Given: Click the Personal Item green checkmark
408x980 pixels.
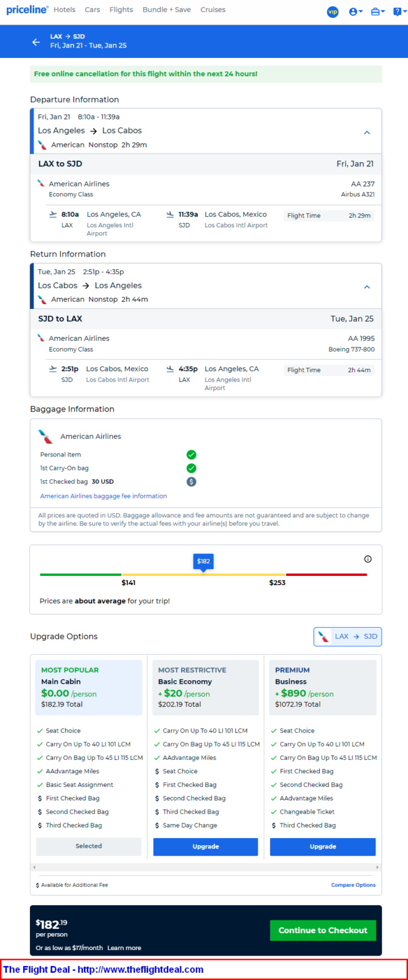Looking at the screenshot, I should [191, 455].
